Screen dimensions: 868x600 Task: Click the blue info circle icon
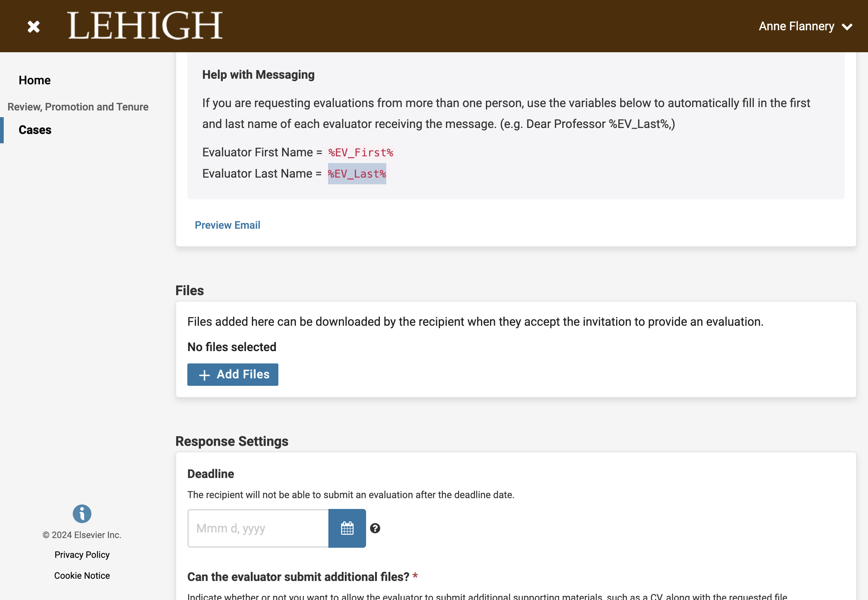click(x=82, y=513)
